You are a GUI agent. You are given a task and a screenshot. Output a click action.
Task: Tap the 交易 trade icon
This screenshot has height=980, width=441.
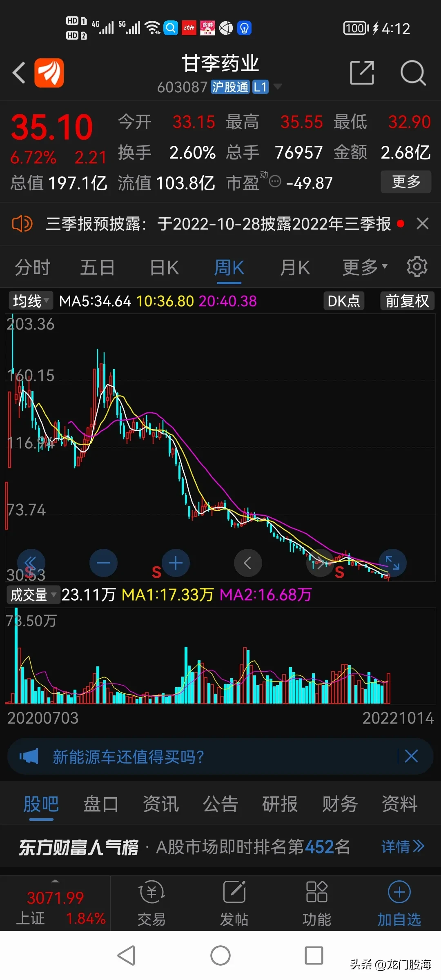point(151,903)
